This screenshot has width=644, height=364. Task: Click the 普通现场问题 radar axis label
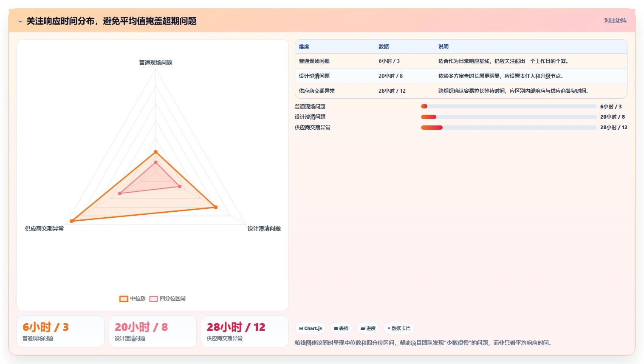pos(156,63)
